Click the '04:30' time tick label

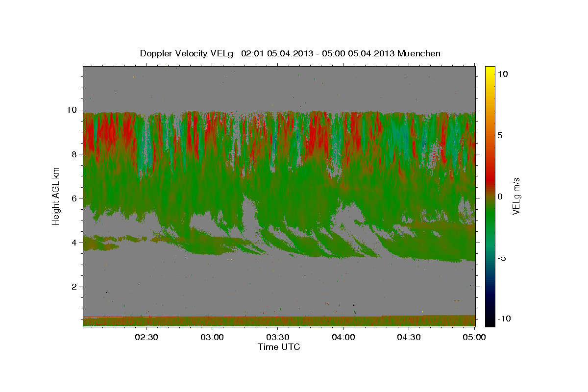tap(409, 337)
